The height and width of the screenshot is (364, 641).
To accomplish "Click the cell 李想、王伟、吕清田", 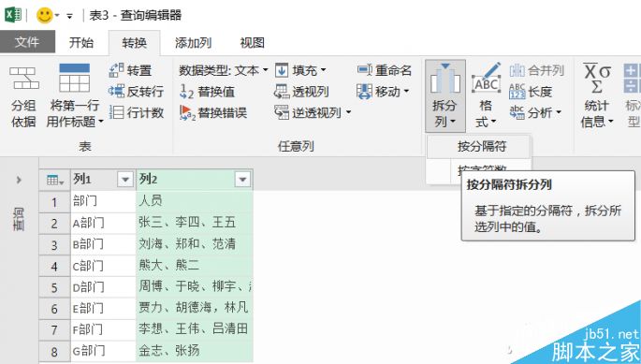I will (x=195, y=329).
